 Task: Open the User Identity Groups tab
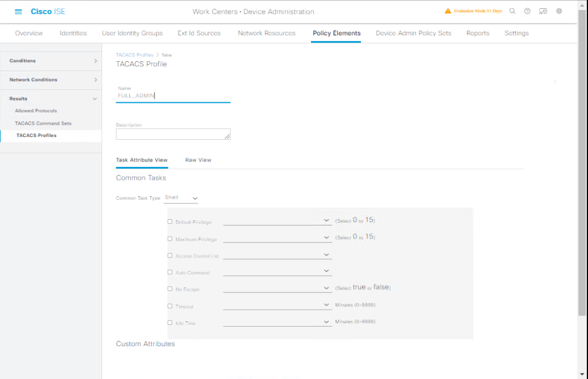click(x=133, y=33)
